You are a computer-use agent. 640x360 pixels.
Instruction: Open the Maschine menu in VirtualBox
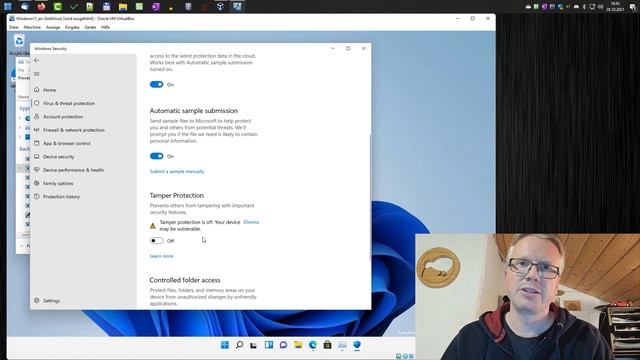tap(32, 27)
